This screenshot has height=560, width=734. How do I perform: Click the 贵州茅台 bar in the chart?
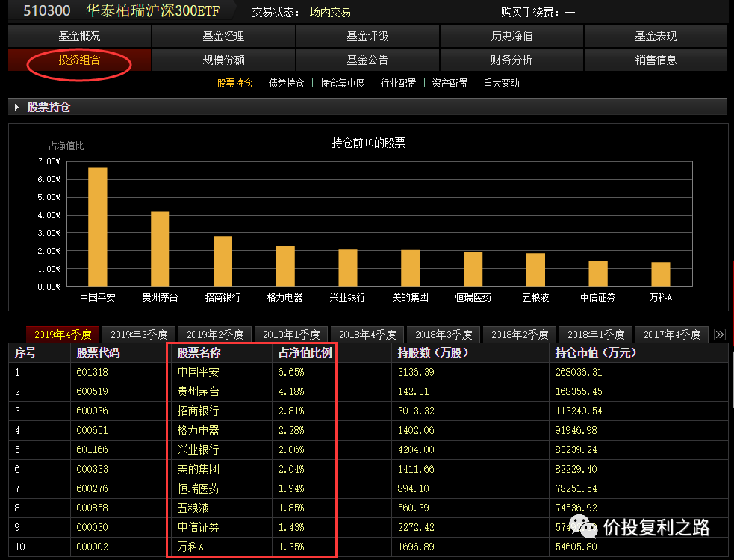coord(160,249)
